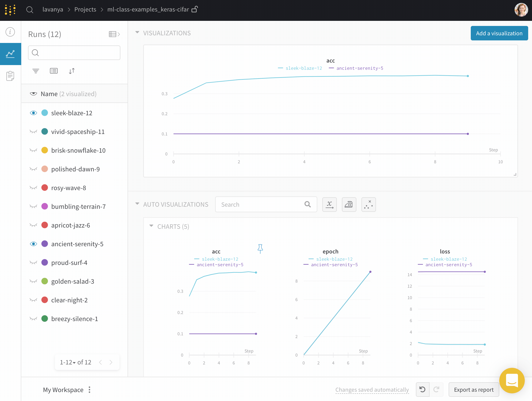Open the group runs list icon

click(x=54, y=71)
